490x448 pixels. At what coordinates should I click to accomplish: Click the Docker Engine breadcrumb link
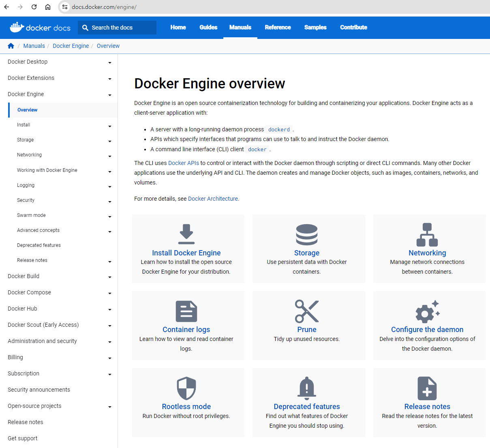click(x=71, y=46)
